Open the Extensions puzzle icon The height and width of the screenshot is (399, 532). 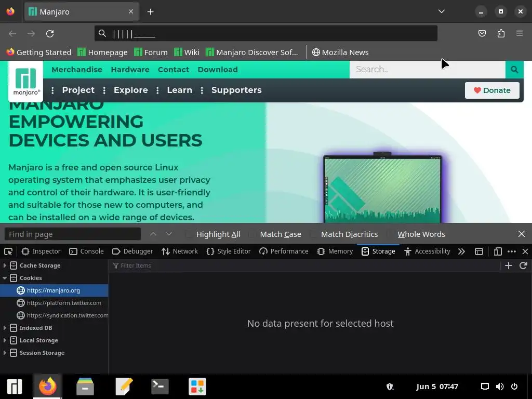pos(501,33)
